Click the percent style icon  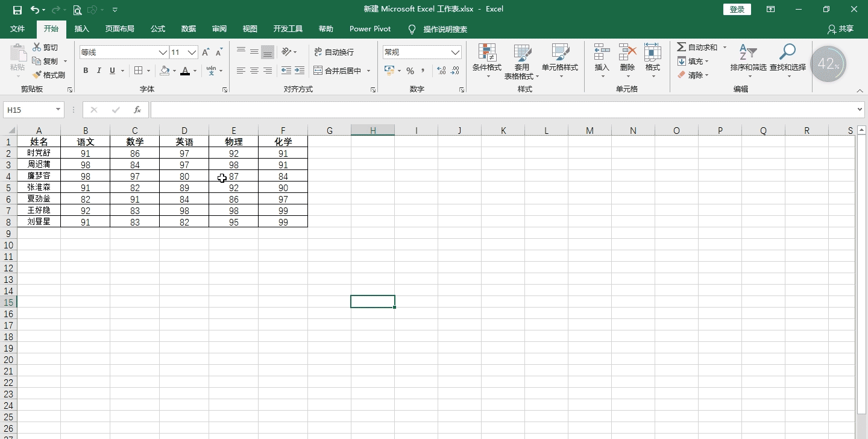click(410, 71)
